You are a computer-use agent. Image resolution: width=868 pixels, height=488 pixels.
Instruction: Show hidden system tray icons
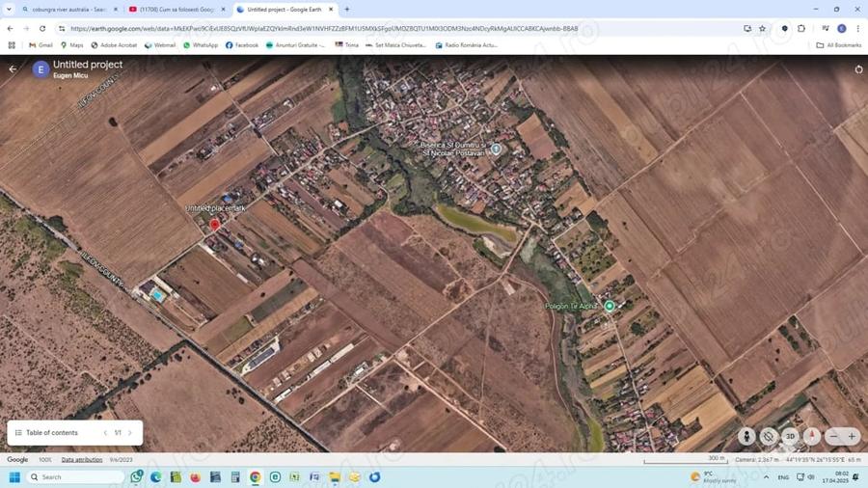[x=766, y=477]
